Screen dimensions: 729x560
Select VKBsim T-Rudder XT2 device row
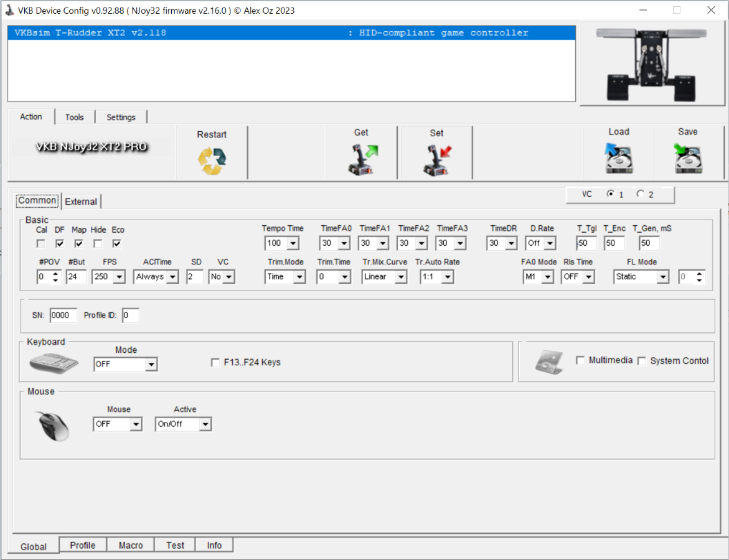pos(291,32)
